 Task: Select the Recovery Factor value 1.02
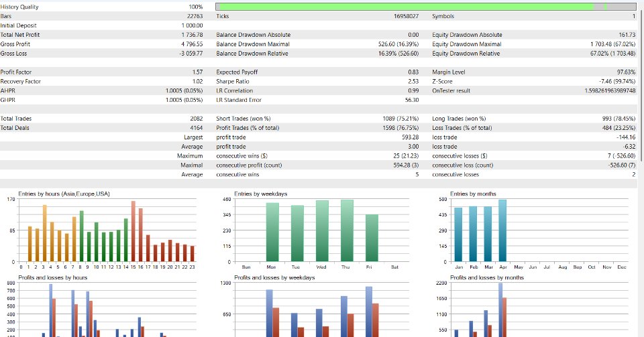(x=197, y=81)
